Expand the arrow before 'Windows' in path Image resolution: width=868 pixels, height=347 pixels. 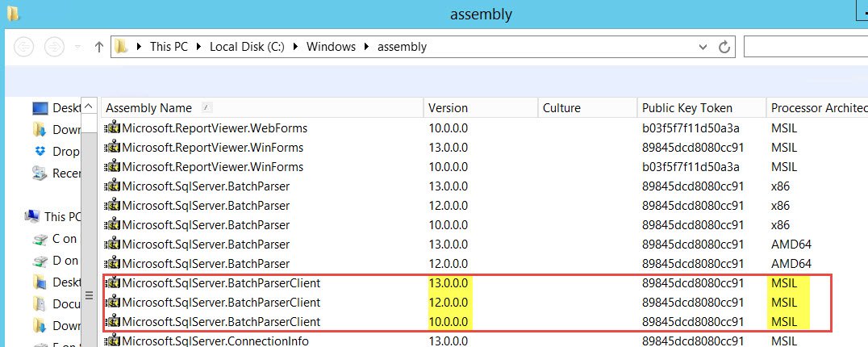[x=295, y=47]
